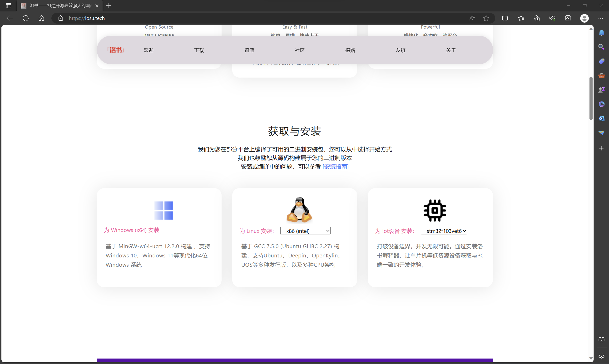Toggle split screen view icon
Viewport: 609px width, 364px height.
[x=505, y=18]
